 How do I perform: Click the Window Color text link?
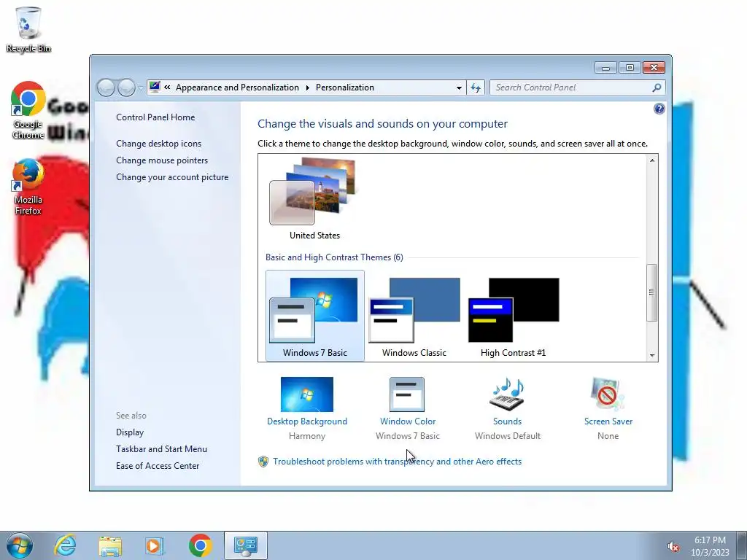(408, 421)
